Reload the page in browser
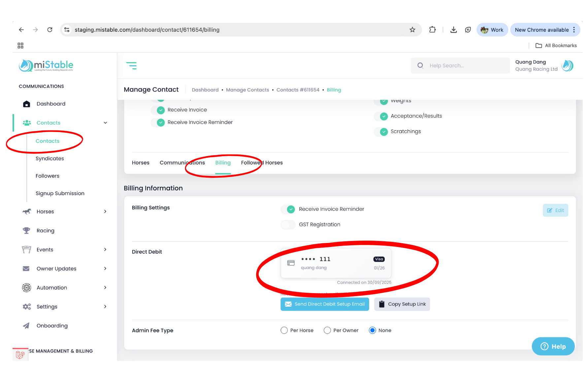Image resolution: width=588 pixels, height=373 pixels. (x=50, y=30)
